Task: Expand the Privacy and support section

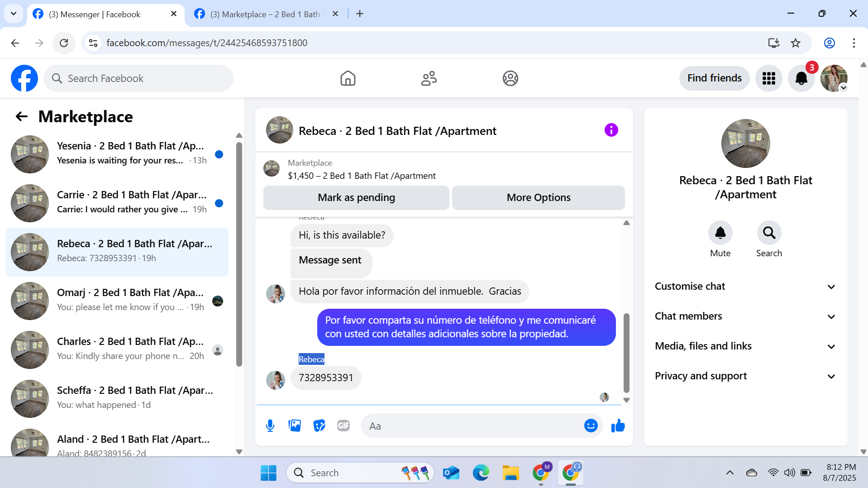Action: (745, 376)
